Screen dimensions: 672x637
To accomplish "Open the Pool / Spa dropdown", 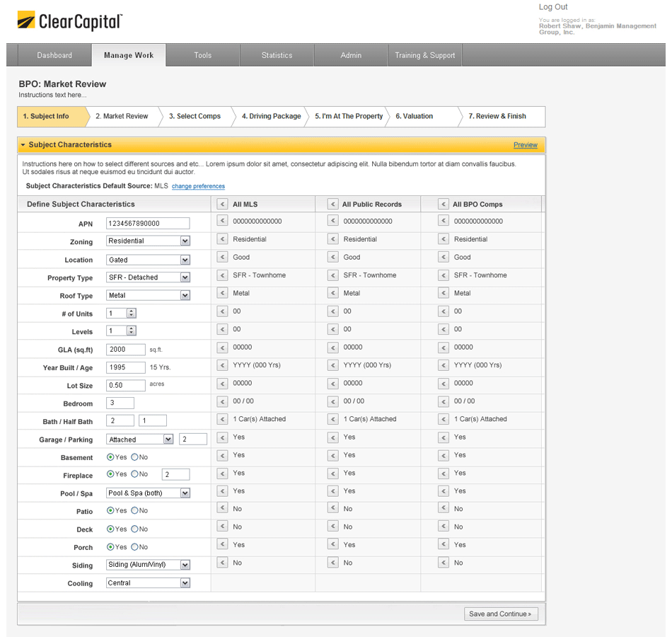I will tap(185, 493).
